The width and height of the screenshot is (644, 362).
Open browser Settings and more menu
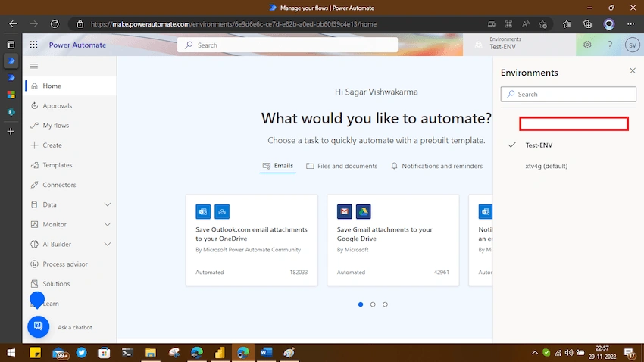pyautogui.click(x=631, y=24)
